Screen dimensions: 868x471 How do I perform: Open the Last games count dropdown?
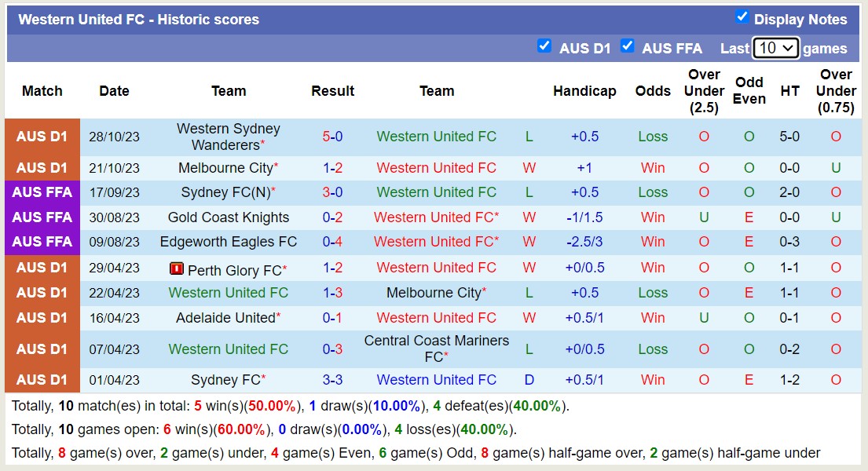pyautogui.click(x=775, y=48)
